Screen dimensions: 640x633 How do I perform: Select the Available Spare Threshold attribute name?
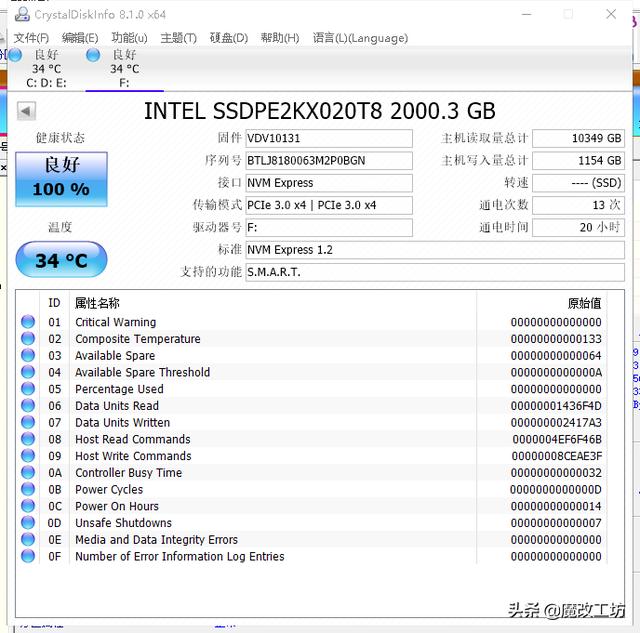142,372
